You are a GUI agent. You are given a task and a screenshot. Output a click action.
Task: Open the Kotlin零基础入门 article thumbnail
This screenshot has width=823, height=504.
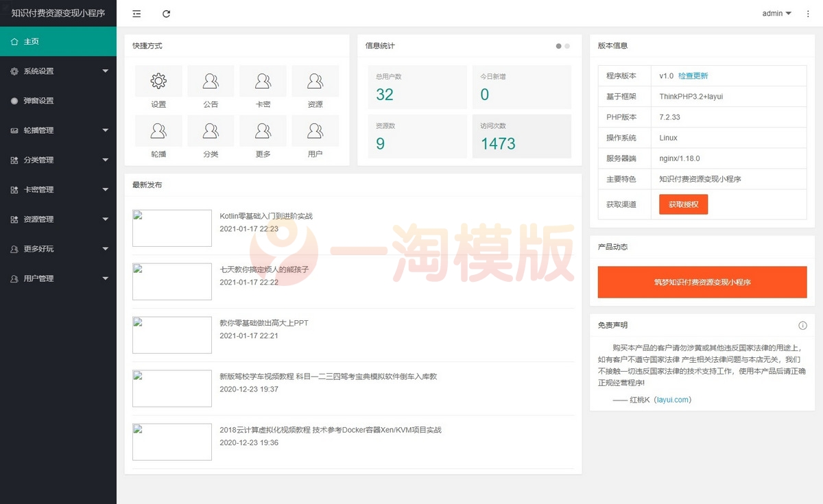click(x=171, y=228)
